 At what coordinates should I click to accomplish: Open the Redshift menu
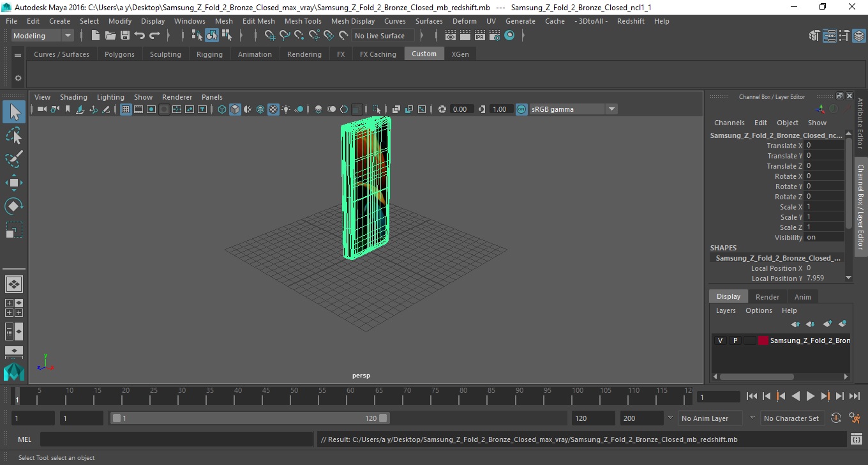pyautogui.click(x=631, y=21)
